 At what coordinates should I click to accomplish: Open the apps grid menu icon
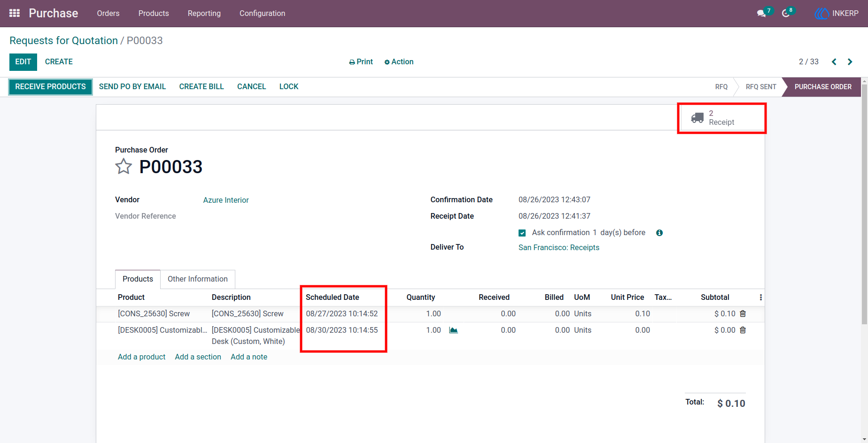coord(15,13)
